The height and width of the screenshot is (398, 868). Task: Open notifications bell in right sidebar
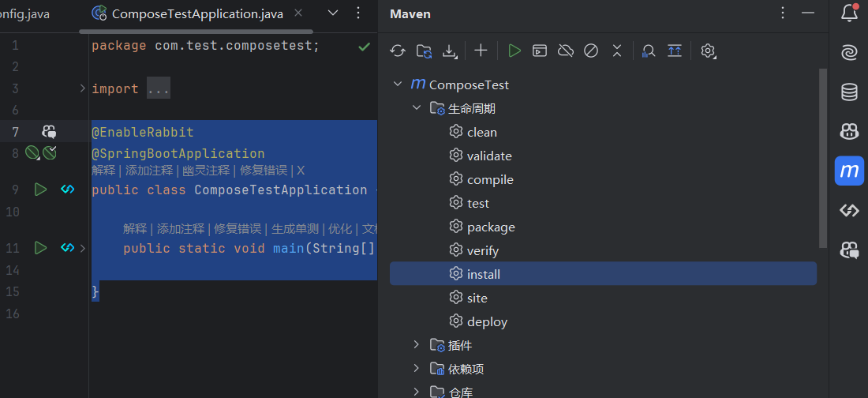(849, 12)
